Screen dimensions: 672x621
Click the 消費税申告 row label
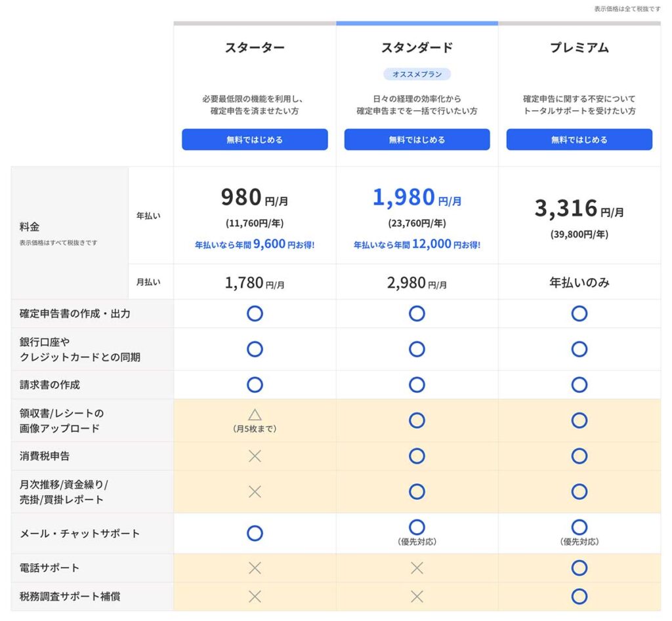tap(45, 456)
